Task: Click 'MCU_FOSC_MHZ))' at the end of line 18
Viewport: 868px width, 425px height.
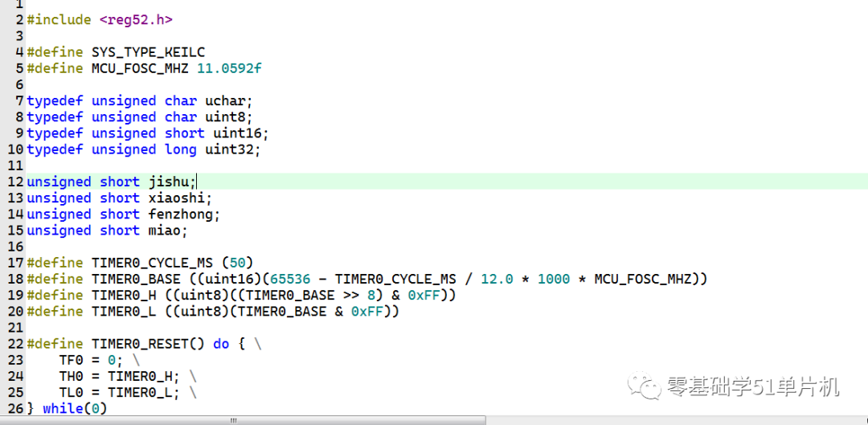Action: point(652,279)
